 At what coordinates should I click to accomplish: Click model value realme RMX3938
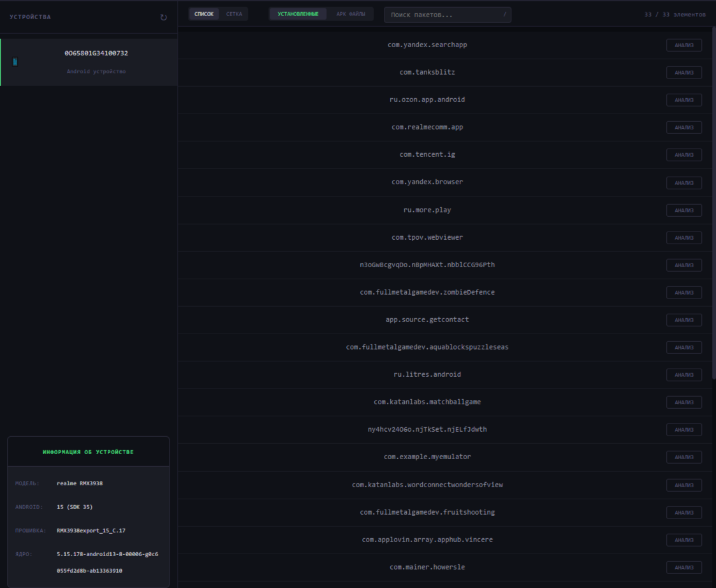pyautogui.click(x=80, y=483)
